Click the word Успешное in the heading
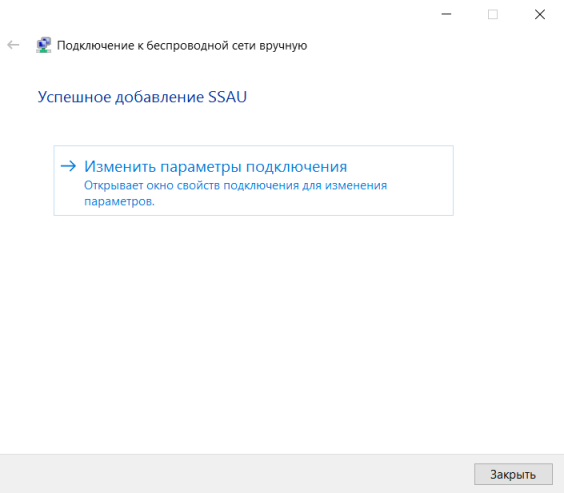The height and width of the screenshot is (493, 564). coord(74,97)
